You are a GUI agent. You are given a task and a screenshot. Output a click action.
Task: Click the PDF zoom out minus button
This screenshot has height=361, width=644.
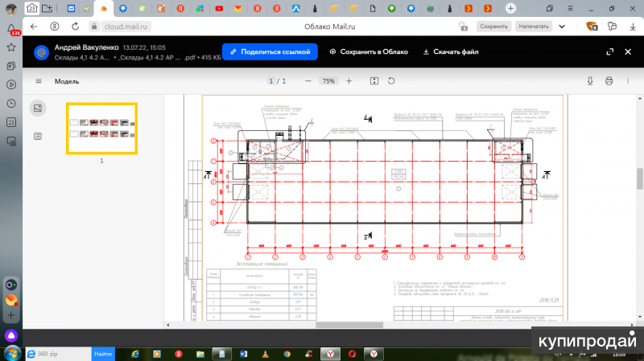click(308, 81)
